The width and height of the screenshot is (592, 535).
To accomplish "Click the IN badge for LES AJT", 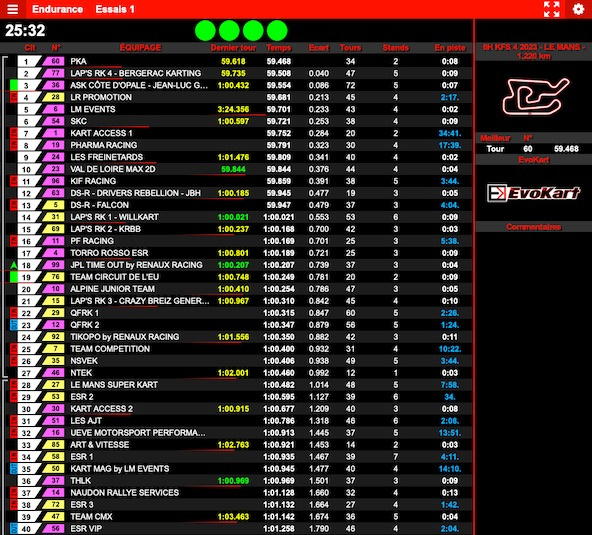I will point(14,421).
